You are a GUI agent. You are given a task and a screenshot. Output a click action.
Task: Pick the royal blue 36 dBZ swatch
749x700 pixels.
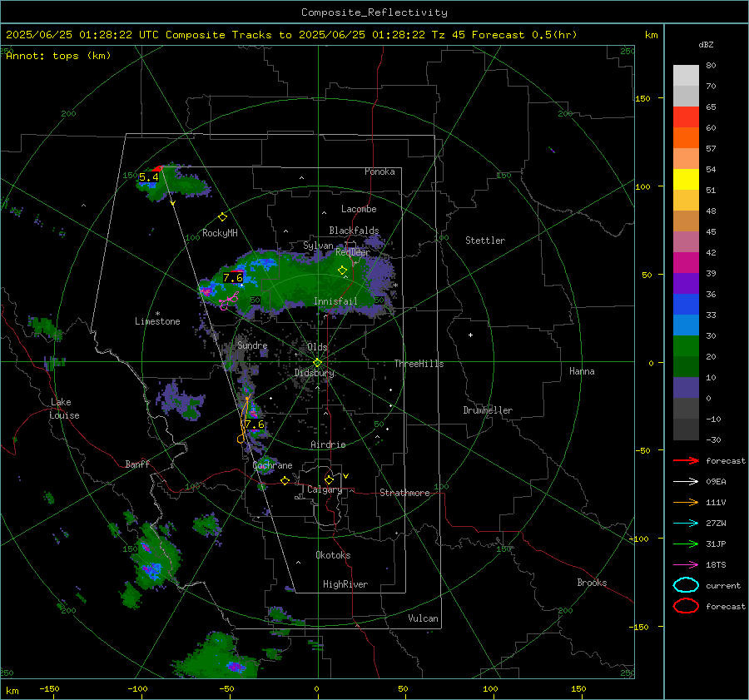[686, 304]
